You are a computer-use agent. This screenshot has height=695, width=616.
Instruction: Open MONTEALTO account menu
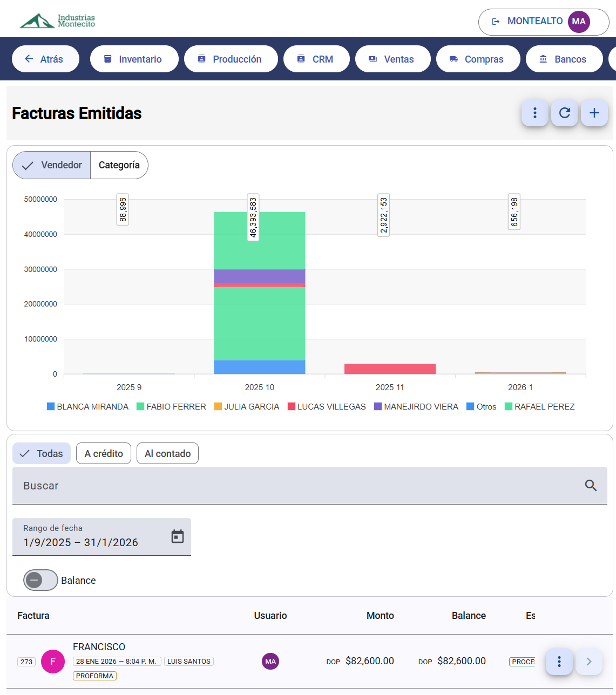pyautogui.click(x=543, y=21)
